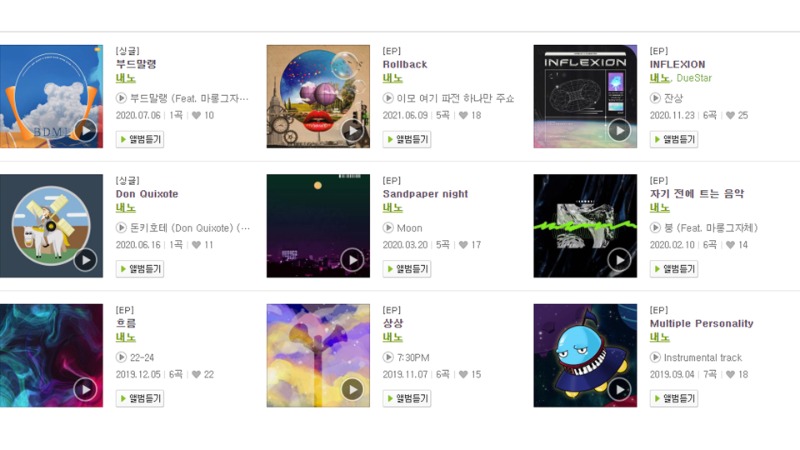The image size is (800, 450).
Task: Play the INFLEXION album cover overlay button
Action: (619, 131)
